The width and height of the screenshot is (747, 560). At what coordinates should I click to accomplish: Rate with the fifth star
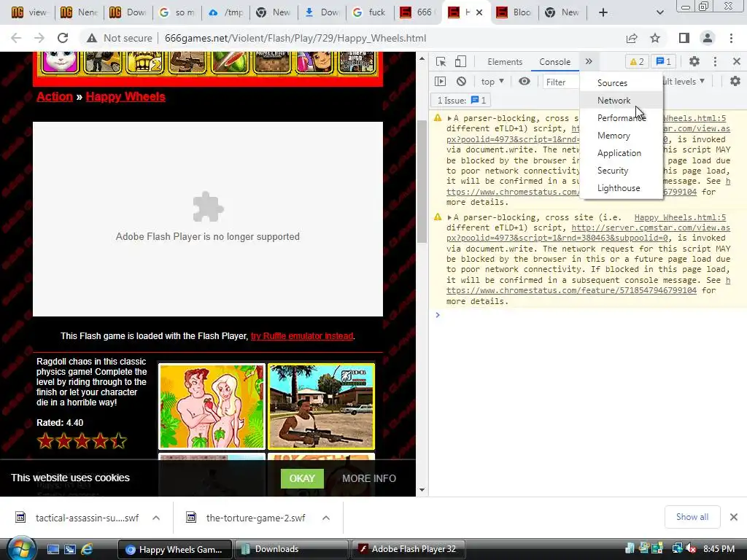tap(119, 441)
